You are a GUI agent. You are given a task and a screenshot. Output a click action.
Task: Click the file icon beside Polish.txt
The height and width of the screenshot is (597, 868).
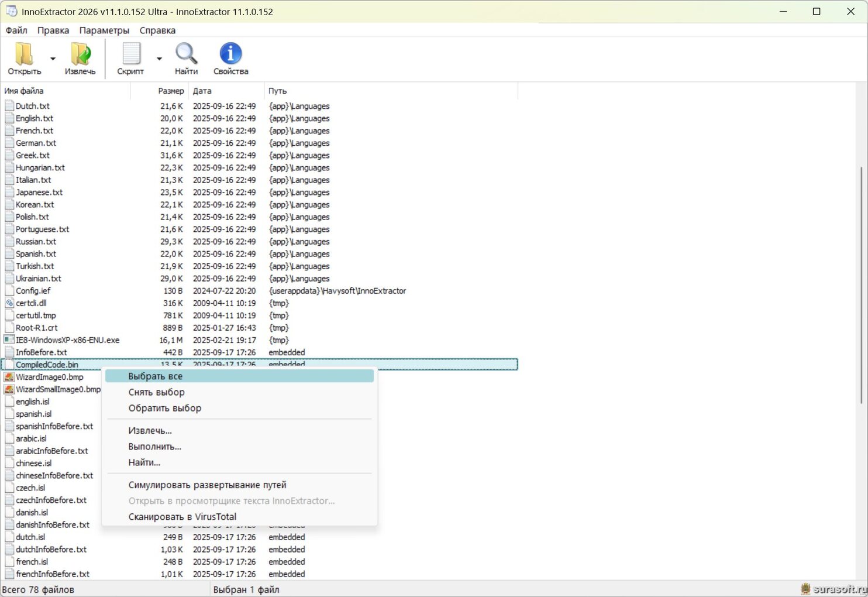9,217
